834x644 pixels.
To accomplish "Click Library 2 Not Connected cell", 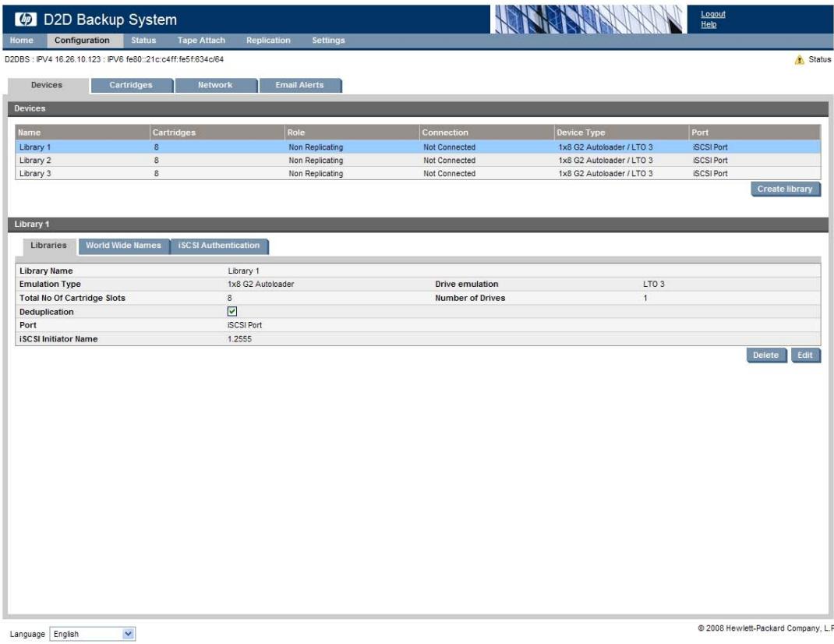I will [450, 160].
